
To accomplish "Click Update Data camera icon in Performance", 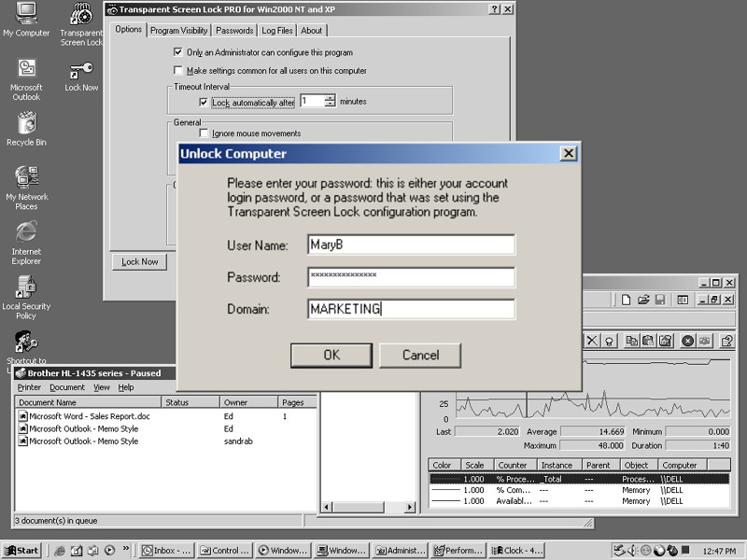I will point(705,341).
